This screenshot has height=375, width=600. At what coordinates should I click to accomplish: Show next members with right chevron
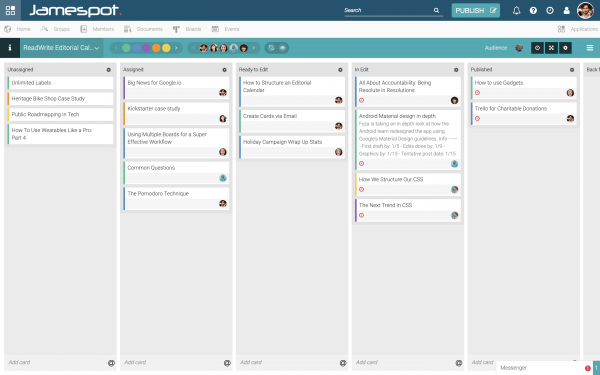tap(253, 48)
